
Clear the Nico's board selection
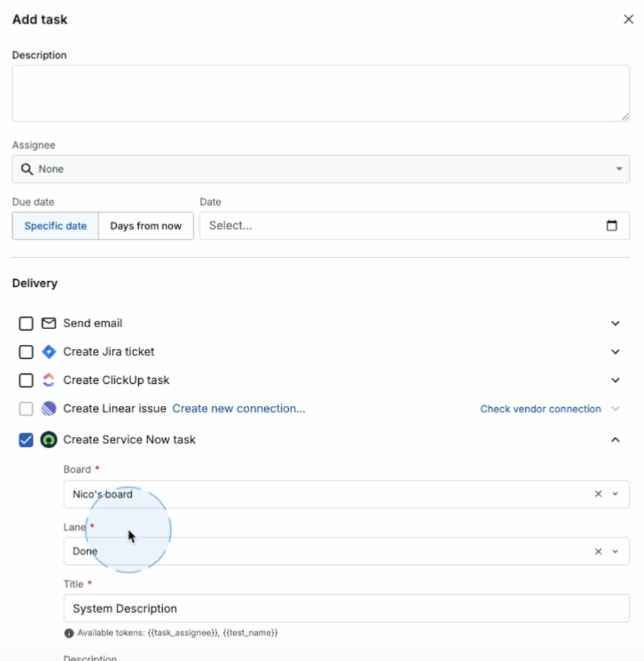coord(598,493)
